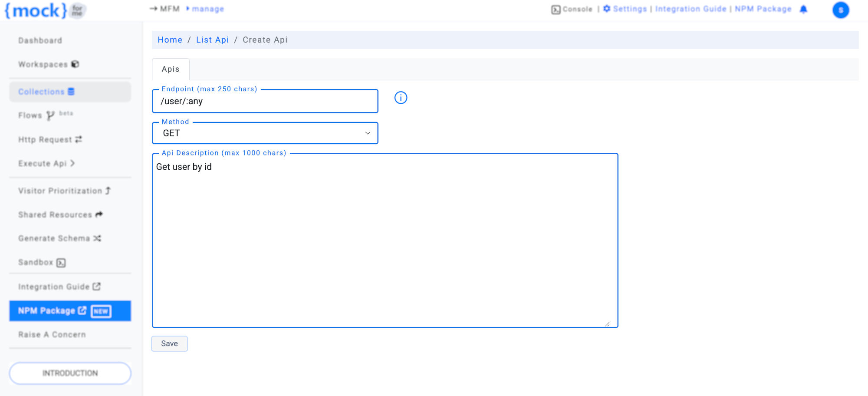This screenshot has width=868, height=396.
Task: Click the Collections database icon
Action: pyautogui.click(x=71, y=92)
